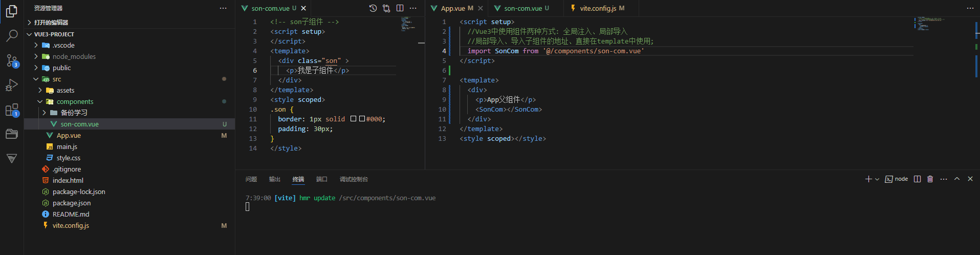Open the 端口 panel tab
The width and height of the screenshot is (980, 255).
pyautogui.click(x=322, y=179)
